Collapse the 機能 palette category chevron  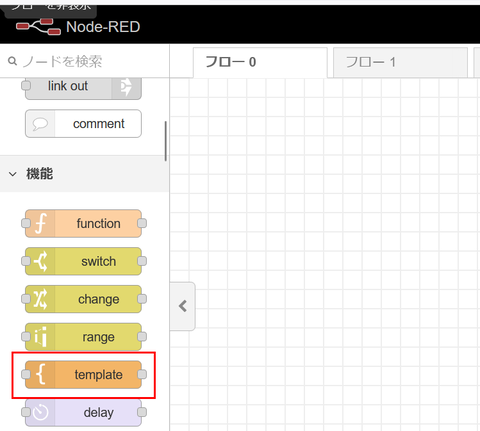click(x=13, y=174)
